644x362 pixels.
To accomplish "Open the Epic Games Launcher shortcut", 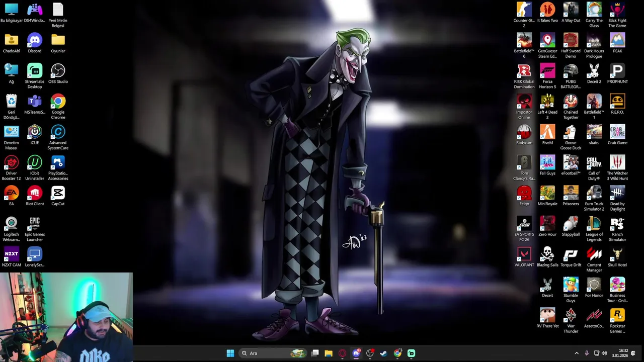I will pyautogui.click(x=35, y=224).
